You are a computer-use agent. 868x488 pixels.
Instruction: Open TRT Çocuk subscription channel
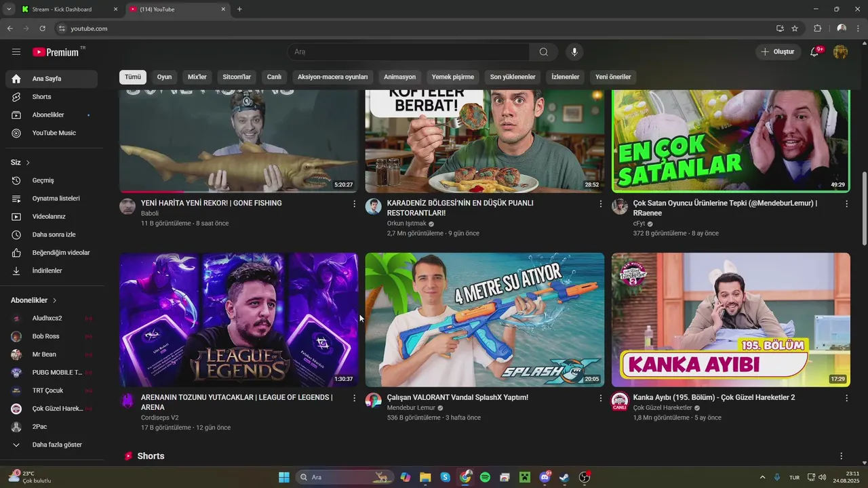point(52,390)
